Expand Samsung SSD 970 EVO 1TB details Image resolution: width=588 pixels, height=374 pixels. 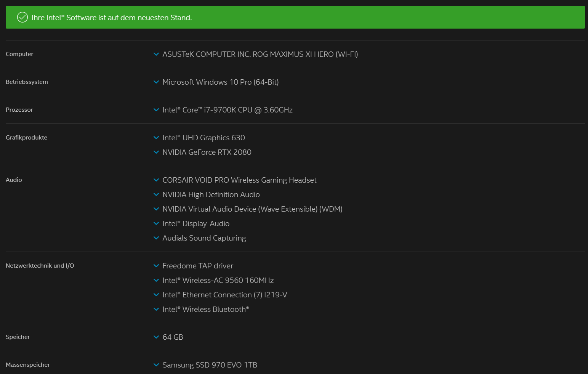pyautogui.click(x=156, y=365)
